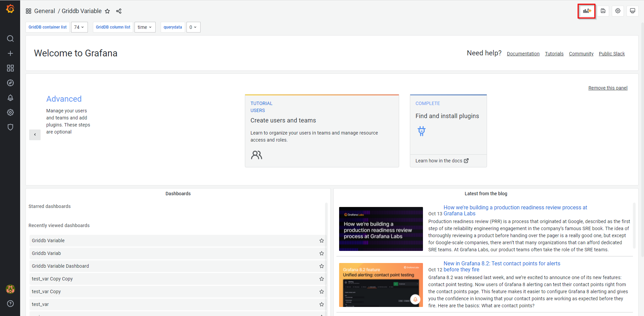Open dashboard settings gear in top bar
644x316 pixels.
tap(618, 11)
